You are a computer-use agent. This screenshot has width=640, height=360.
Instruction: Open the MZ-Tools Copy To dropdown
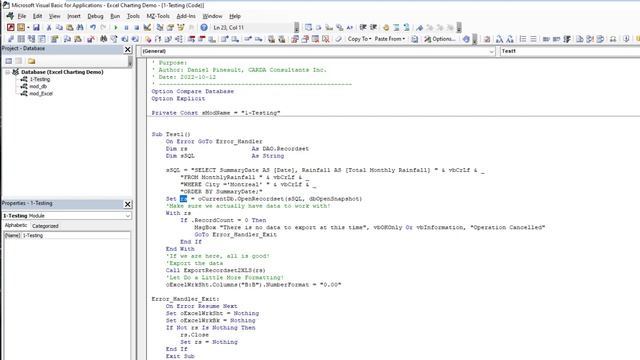360,39
